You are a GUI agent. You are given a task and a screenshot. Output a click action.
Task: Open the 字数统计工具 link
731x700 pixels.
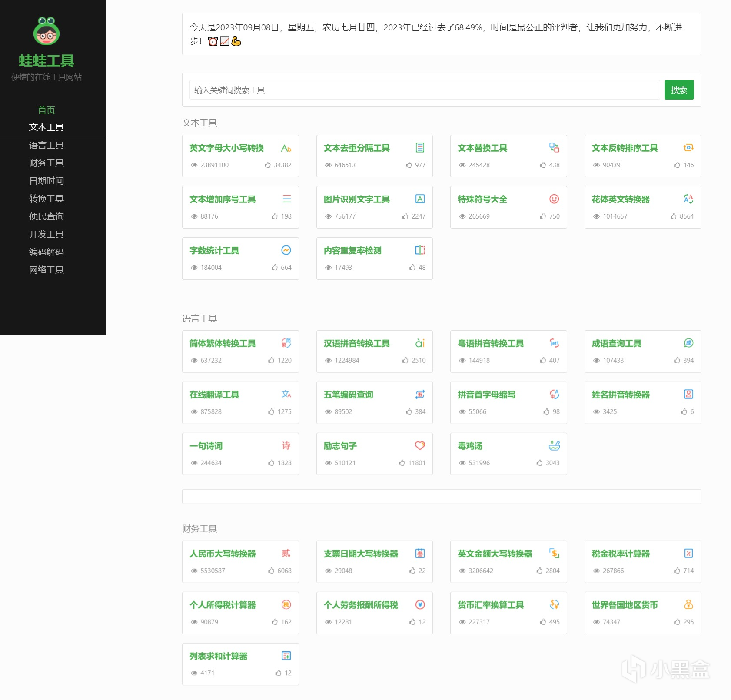[x=214, y=251]
